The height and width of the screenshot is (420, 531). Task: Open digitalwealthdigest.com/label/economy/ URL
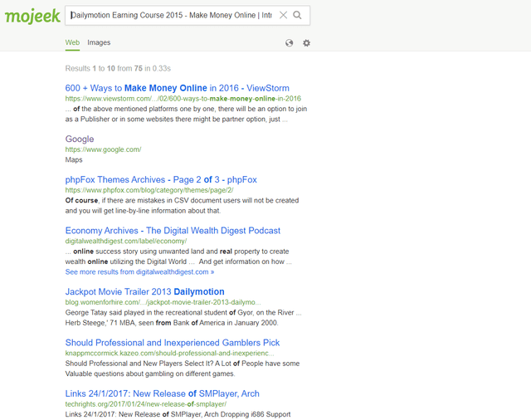(x=126, y=242)
